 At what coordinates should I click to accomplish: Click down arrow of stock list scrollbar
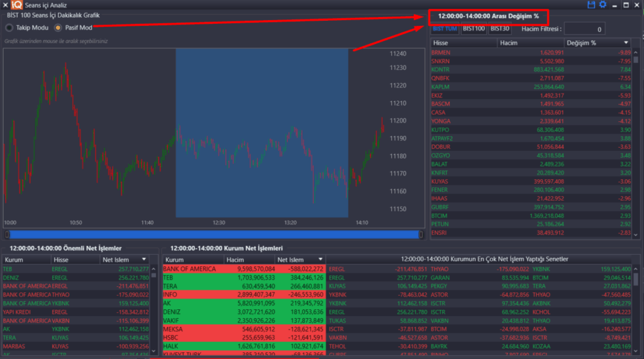pyautogui.click(x=636, y=235)
